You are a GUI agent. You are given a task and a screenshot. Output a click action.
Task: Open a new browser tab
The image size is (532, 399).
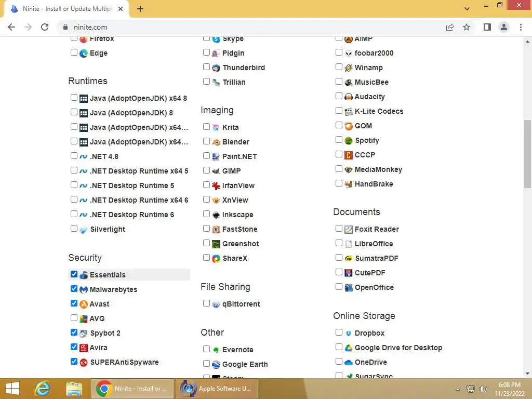tap(140, 9)
